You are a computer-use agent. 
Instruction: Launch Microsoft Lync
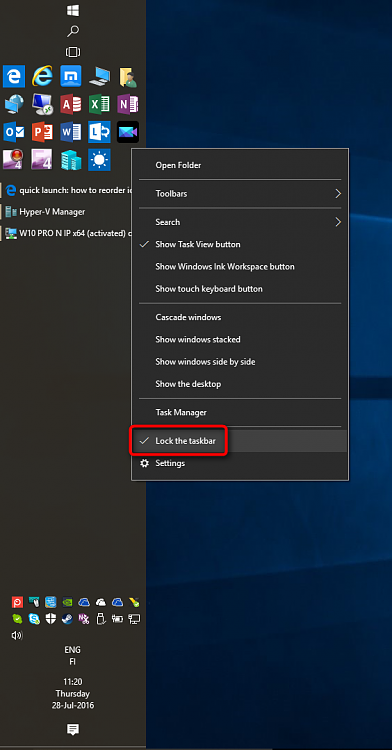(x=99, y=132)
